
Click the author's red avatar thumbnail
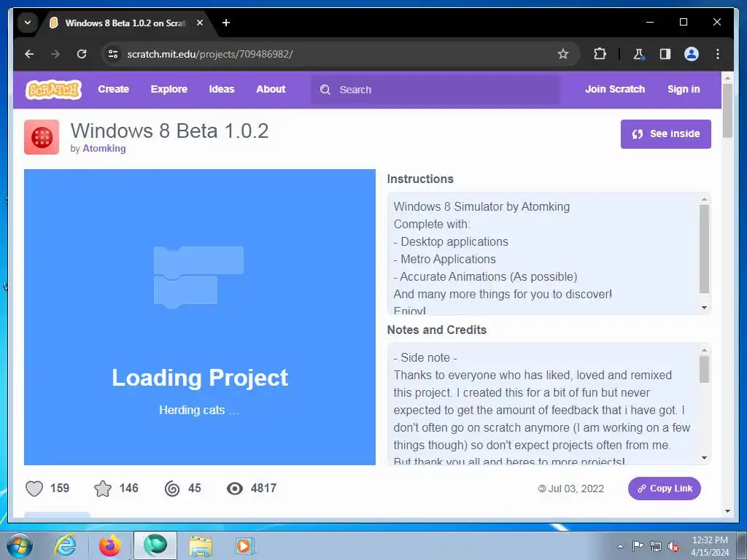pos(42,137)
